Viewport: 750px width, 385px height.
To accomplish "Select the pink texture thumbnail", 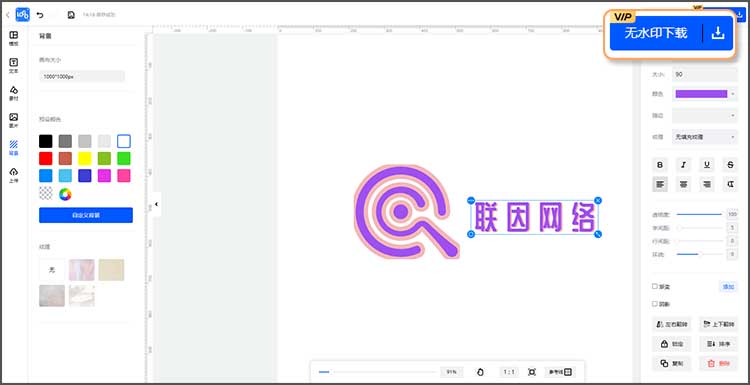I will [82, 270].
